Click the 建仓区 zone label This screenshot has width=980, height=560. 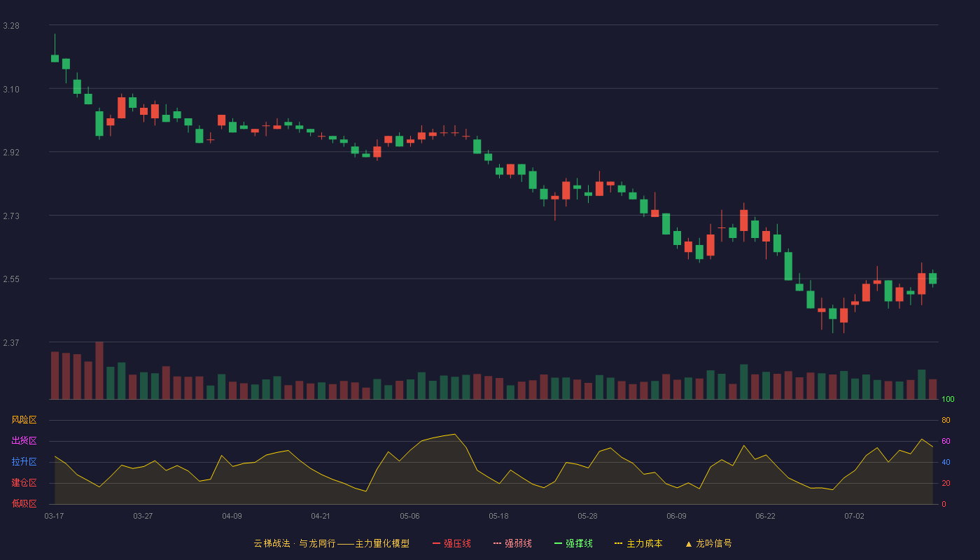coord(24,483)
